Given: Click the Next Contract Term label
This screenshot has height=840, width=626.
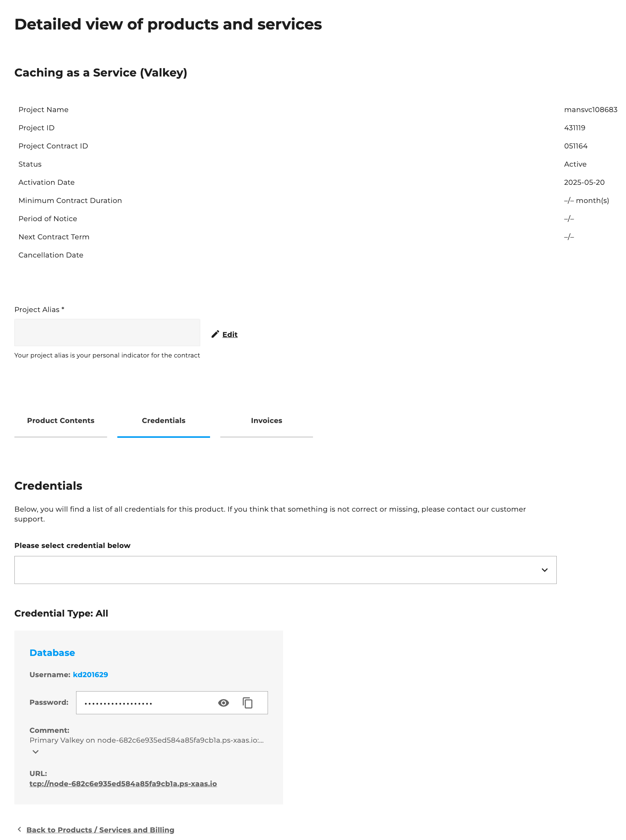Looking at the screenshot, I should (54, 237).
